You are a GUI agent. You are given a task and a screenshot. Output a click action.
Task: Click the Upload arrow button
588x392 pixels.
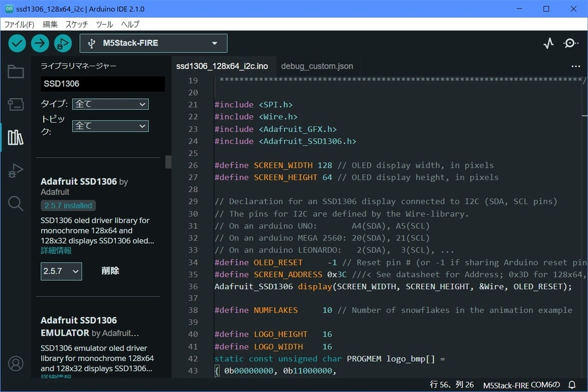[40, 43]
